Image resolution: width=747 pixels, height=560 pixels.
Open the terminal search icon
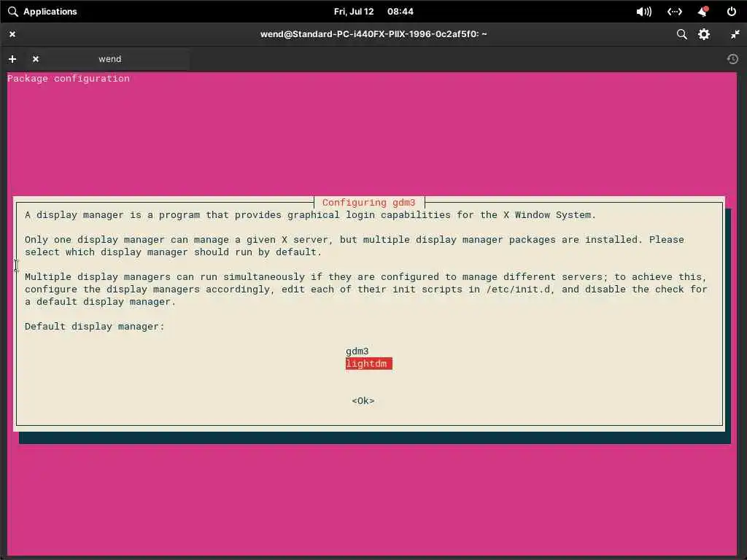click(x=682, y=34)
